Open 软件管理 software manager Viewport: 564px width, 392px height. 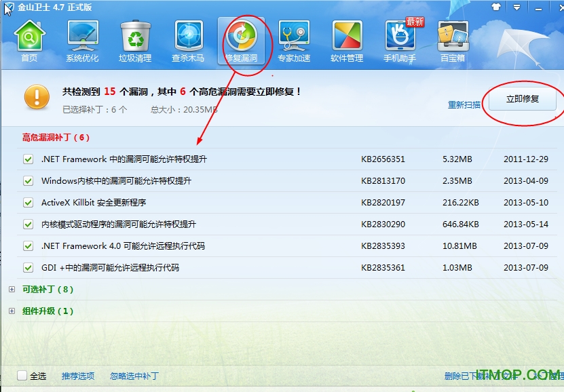pyautogui.click(x=347, y=39)
